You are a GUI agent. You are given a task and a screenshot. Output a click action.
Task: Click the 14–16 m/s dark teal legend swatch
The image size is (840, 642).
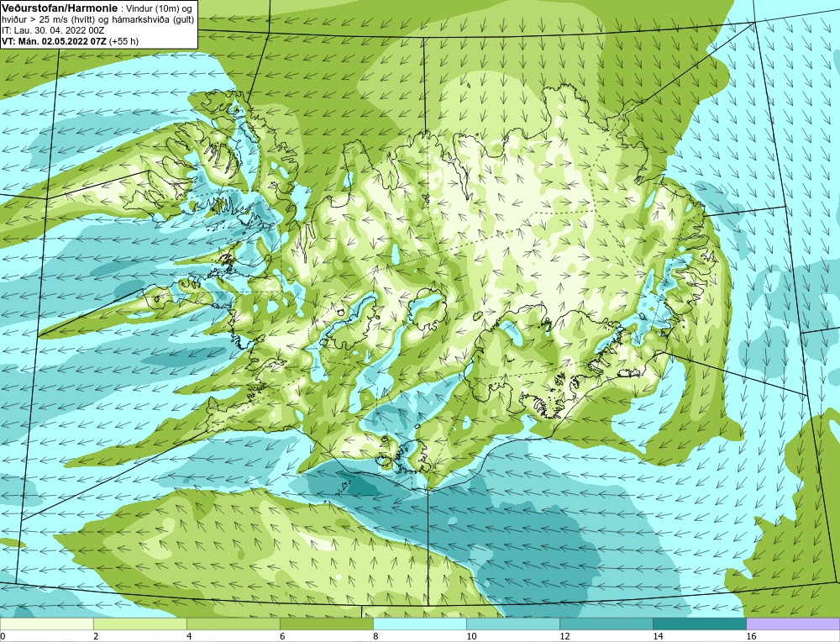click(699, 624)
